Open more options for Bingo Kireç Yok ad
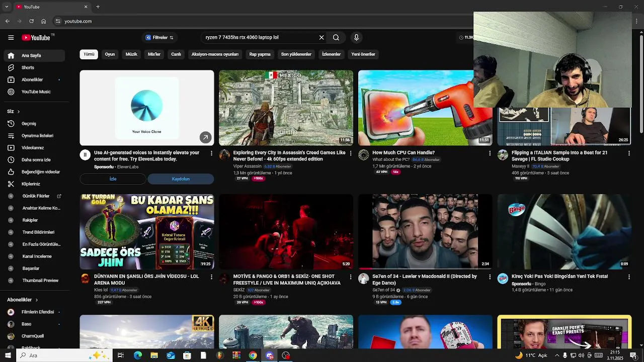The width and height of the screenshot is (644, 362). coord(629,277)
